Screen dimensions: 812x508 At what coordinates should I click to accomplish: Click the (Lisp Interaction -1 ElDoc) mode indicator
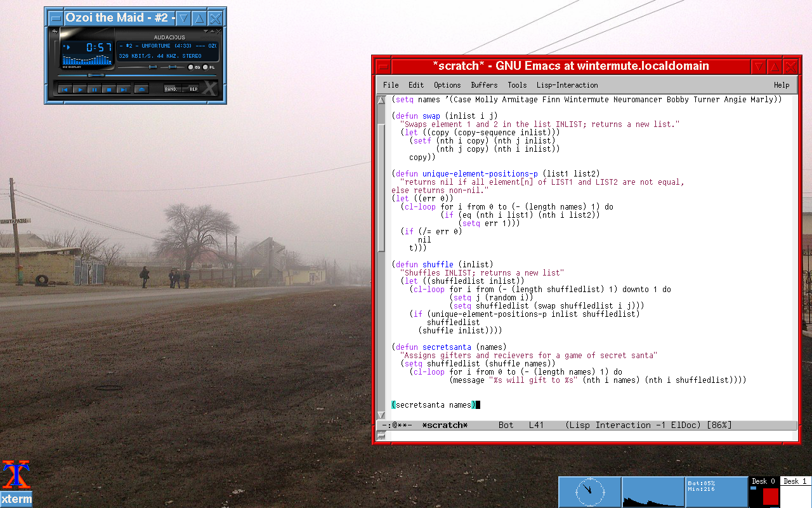coord(634,425)
